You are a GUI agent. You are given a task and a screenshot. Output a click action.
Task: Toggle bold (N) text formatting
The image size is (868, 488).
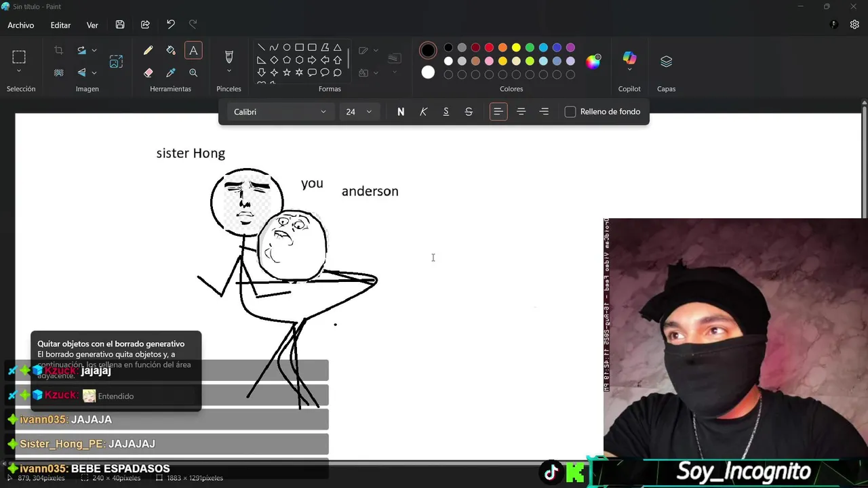[x=401, y=112]
